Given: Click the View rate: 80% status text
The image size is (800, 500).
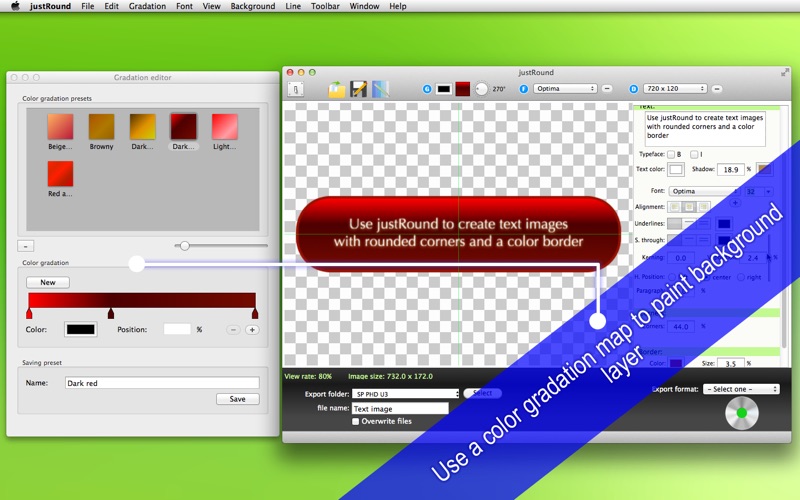Looking at the screenshot, I should pyautogui.click(x=308, y=377).
